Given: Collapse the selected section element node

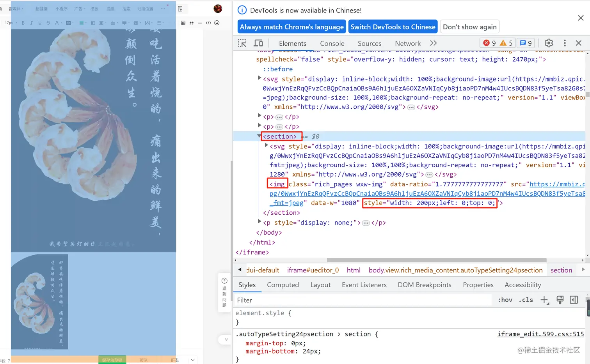Looking at the screenshot, I should 259,136.
